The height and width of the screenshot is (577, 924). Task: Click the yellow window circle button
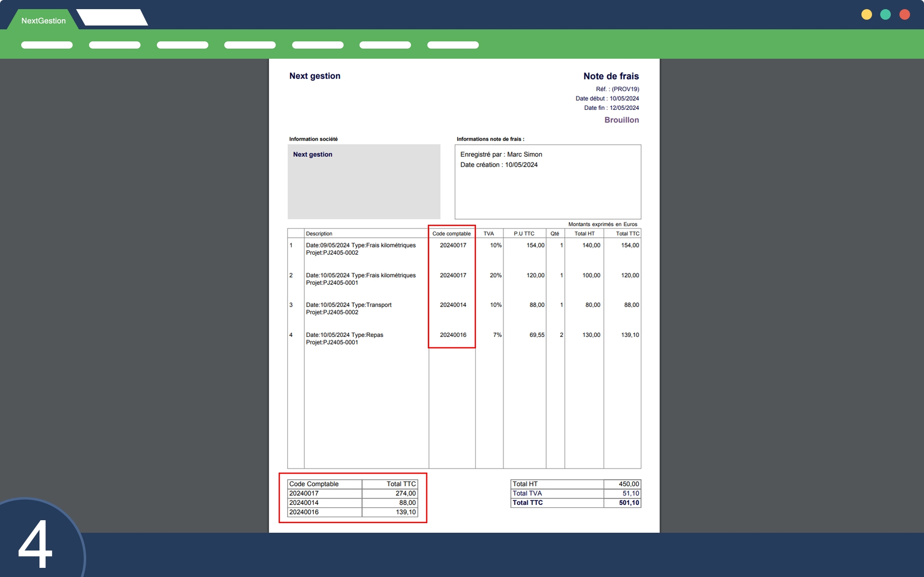tap(866, 14)
